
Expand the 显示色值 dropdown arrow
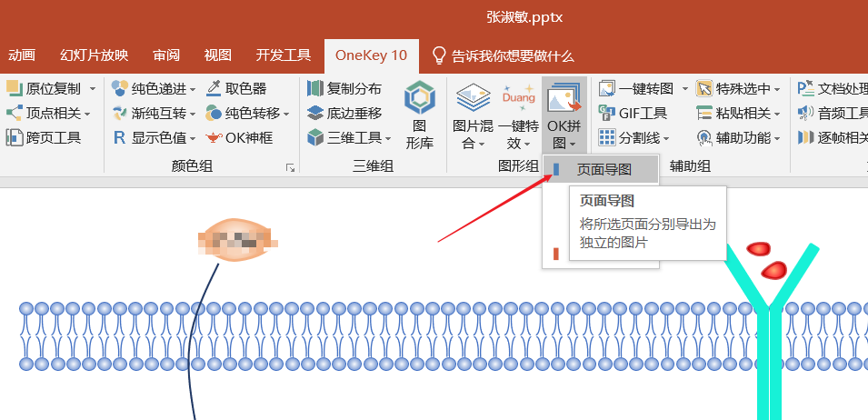tap(193, 138)
